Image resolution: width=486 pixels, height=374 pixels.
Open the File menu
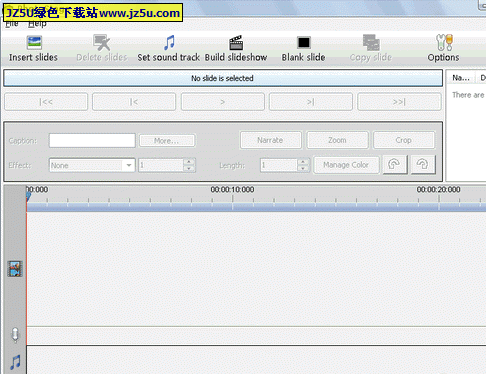point(12,24)
